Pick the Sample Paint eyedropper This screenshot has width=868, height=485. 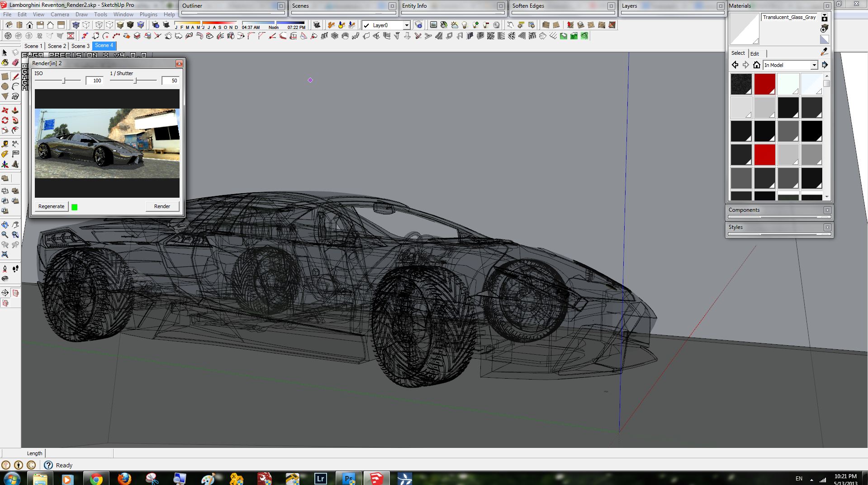[x=824, y=52]
